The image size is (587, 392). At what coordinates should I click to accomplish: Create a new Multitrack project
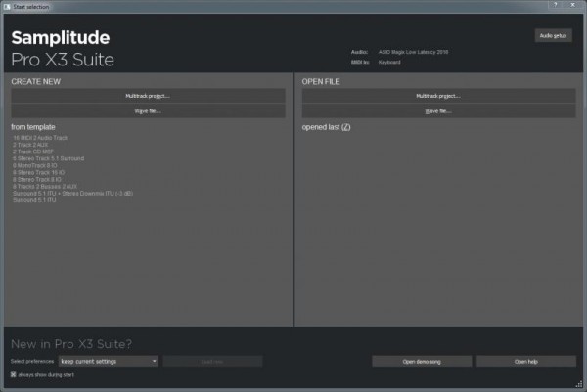(x=148, y=96)
